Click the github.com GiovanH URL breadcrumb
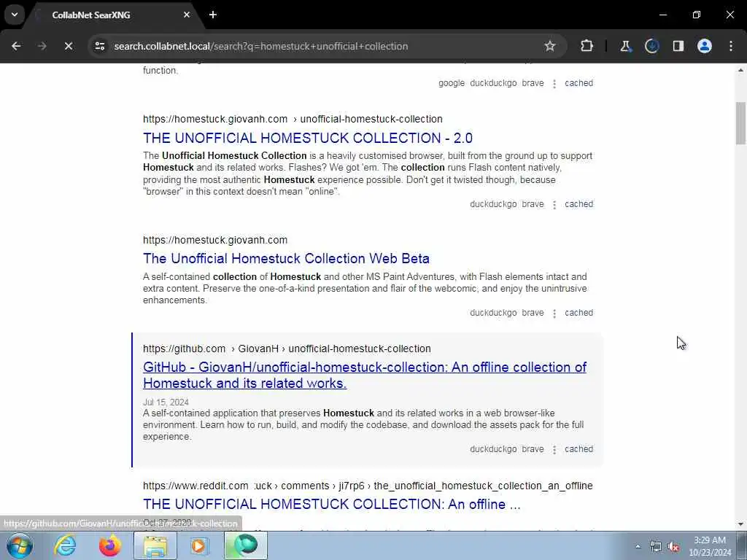 287,349
